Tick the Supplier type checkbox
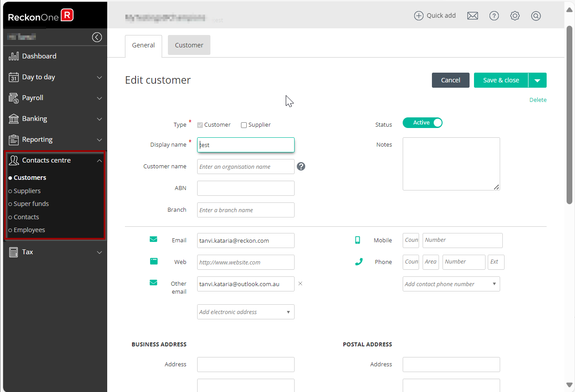Screen dimensions: 575x392 tap(244, 125)
